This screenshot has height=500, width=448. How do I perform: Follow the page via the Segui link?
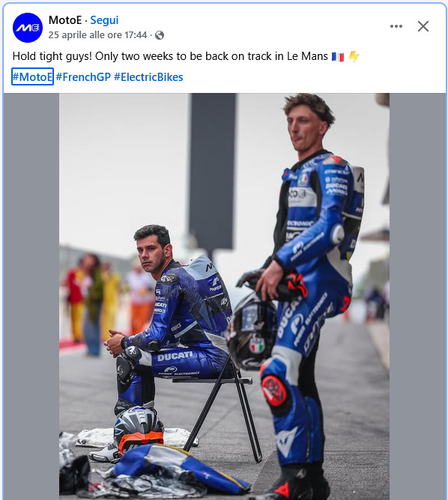(104, 20)
